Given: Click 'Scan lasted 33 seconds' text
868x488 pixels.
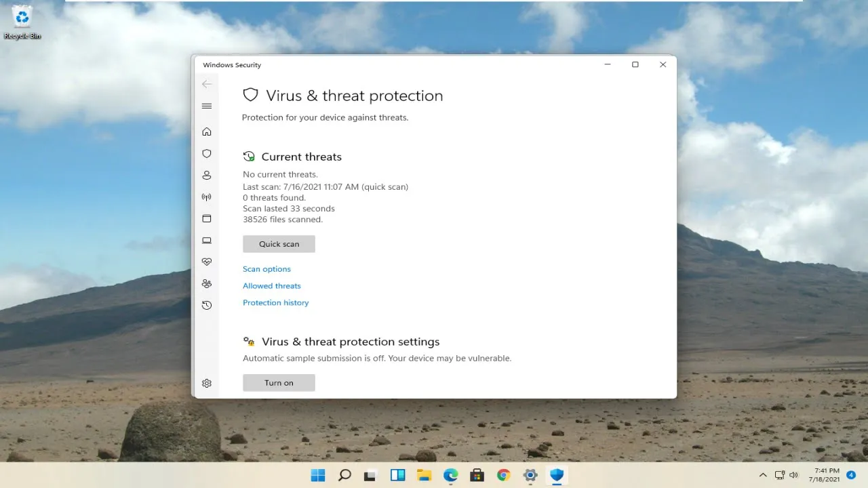Looking at the screenshot, I should tap(289, 208).
